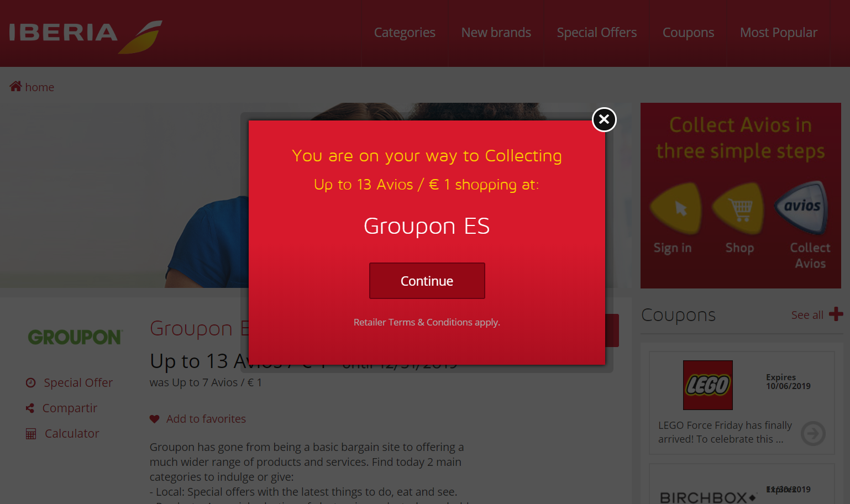Open the New brands menu item
850x504 pixels.
pyautogui.click(x=496, y=33)
